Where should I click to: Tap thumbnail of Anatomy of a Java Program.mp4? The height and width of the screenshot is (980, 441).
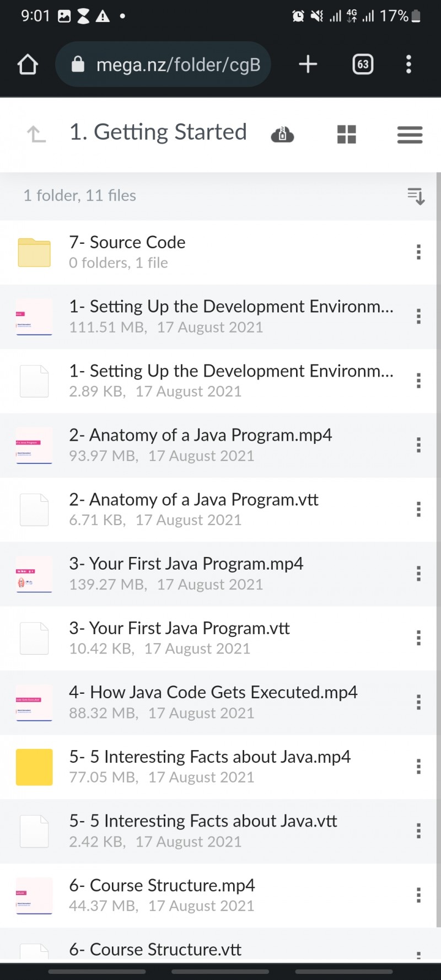pyautogui.click(x=34, y=445)
